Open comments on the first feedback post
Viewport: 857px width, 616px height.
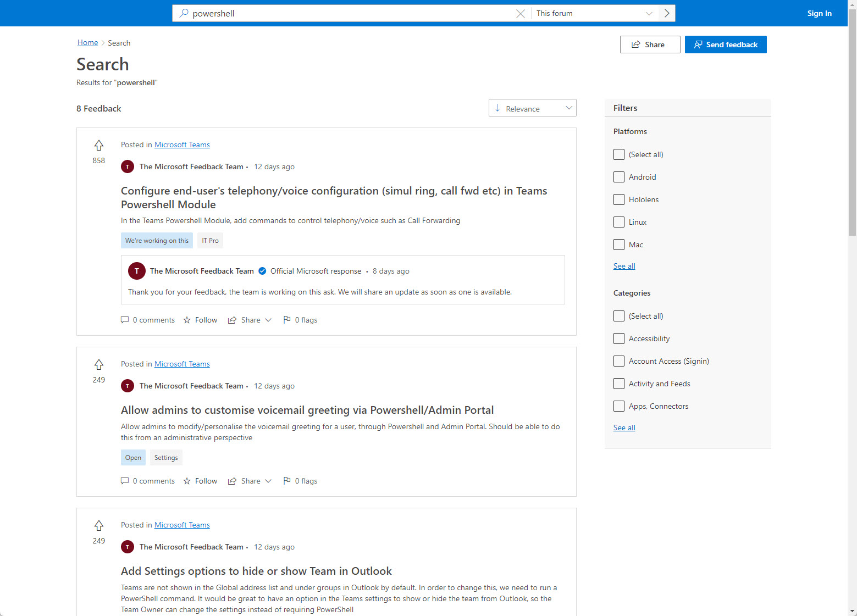point(148,320)
